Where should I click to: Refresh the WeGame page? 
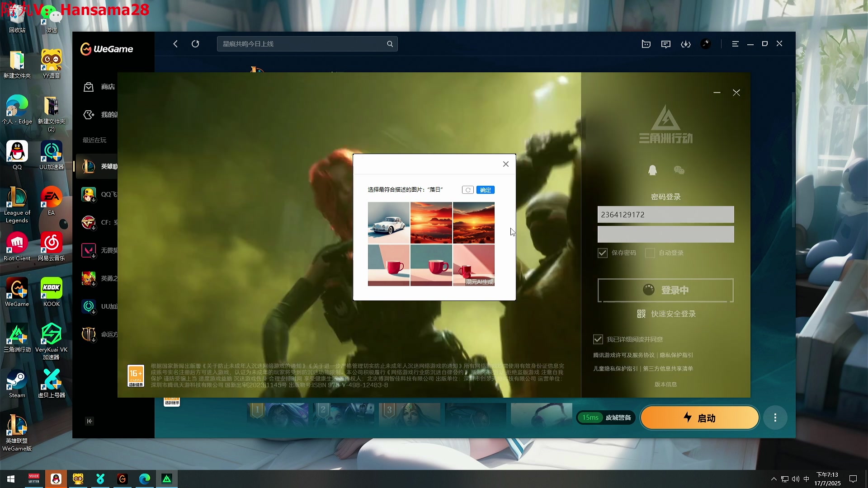coord(195,44)
